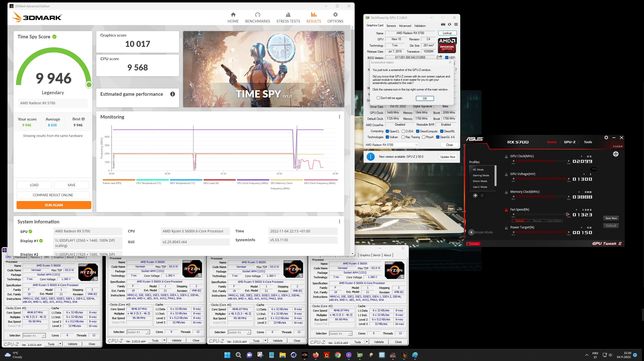Image resolution: width=644 pixels, height=361 pixels.
Task: Click the LOAD button in 3DMark
Action: tap(34, 185)
